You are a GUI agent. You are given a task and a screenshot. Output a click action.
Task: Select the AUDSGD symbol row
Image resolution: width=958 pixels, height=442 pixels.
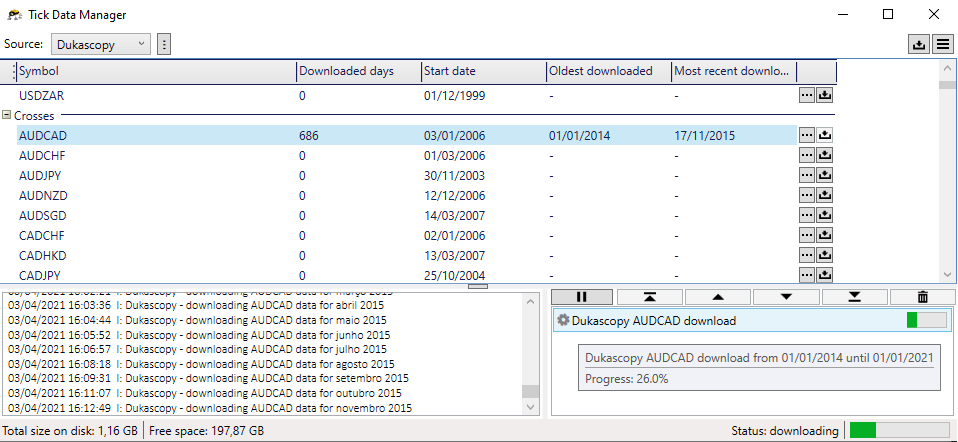coord(406,215)
